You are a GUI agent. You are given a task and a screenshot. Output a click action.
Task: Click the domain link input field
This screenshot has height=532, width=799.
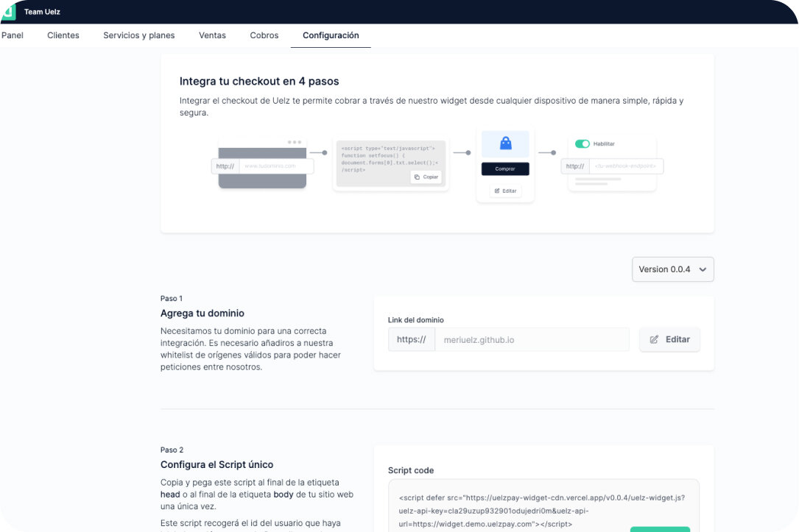532,339
